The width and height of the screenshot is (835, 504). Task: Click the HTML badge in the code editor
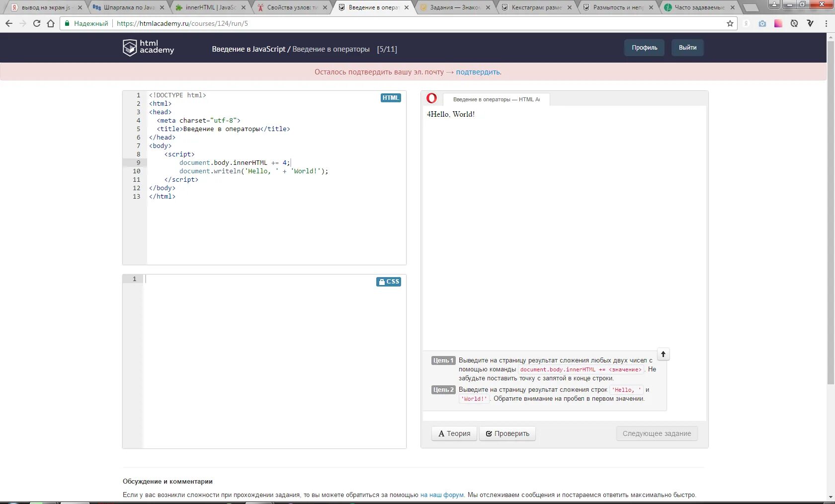click(x=391, y=98)
